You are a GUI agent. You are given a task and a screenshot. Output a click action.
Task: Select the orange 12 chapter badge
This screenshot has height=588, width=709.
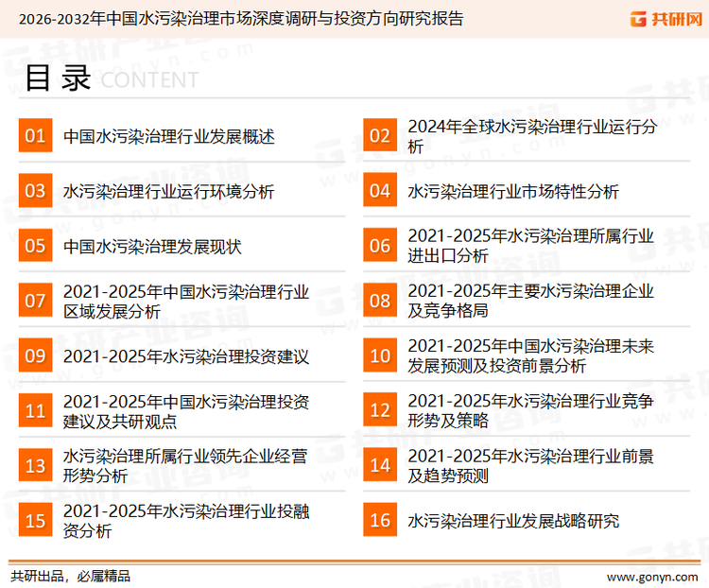(380, 410)
